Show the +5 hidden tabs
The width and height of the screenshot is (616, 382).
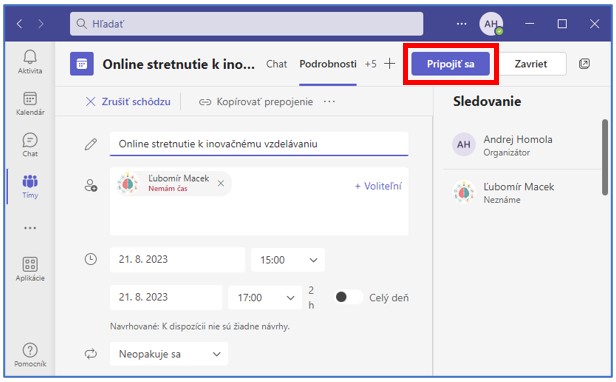coord(370,64)
